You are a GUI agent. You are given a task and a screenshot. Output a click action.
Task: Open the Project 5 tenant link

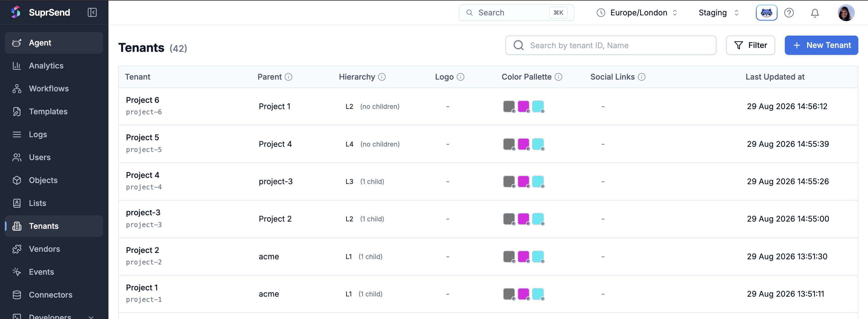(143, 137)
